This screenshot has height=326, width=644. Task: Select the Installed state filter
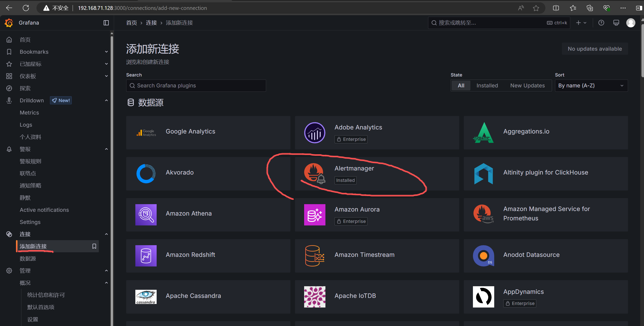tap(487, 86)
